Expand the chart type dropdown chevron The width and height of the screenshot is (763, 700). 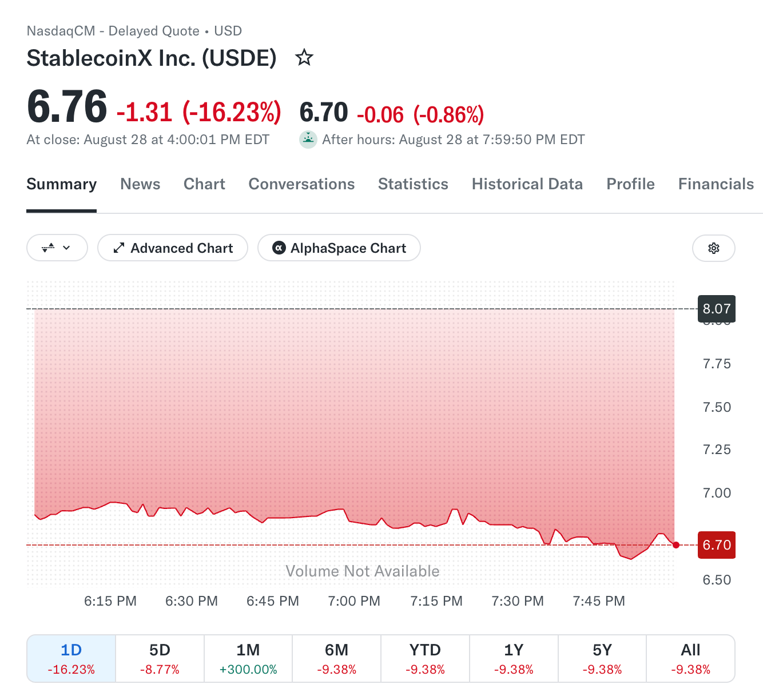tap(66, 248)
